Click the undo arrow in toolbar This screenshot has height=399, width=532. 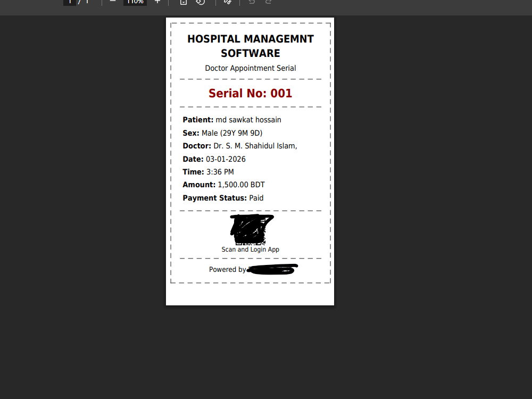[252, 2]
